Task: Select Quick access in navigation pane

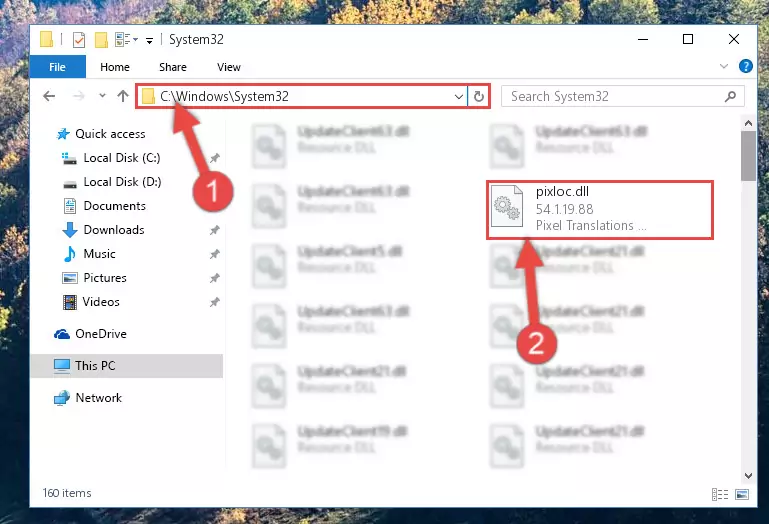Action: 110,133
